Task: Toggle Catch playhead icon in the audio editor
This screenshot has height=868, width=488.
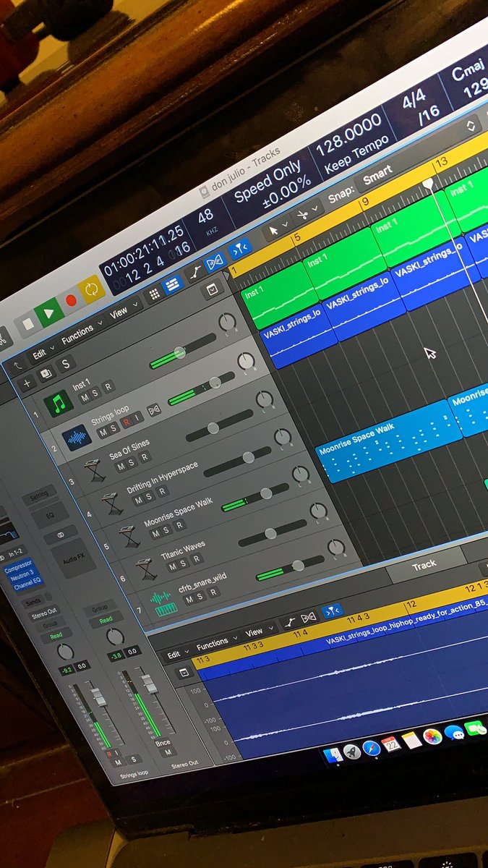Action: click(331, 610)
